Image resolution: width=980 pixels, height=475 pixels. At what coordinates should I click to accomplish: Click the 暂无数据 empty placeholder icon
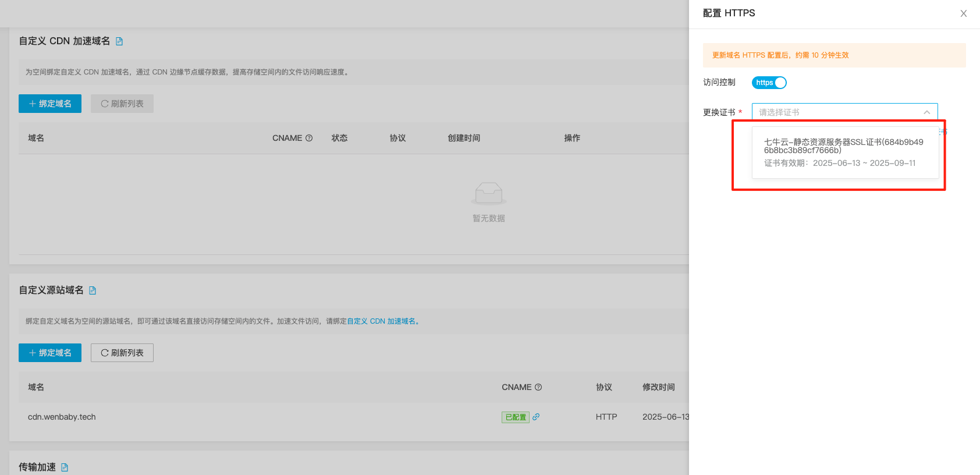[489, 193]
